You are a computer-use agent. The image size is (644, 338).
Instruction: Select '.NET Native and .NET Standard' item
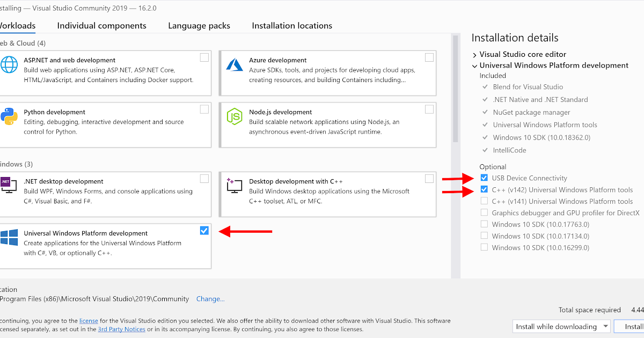[540, 99]
